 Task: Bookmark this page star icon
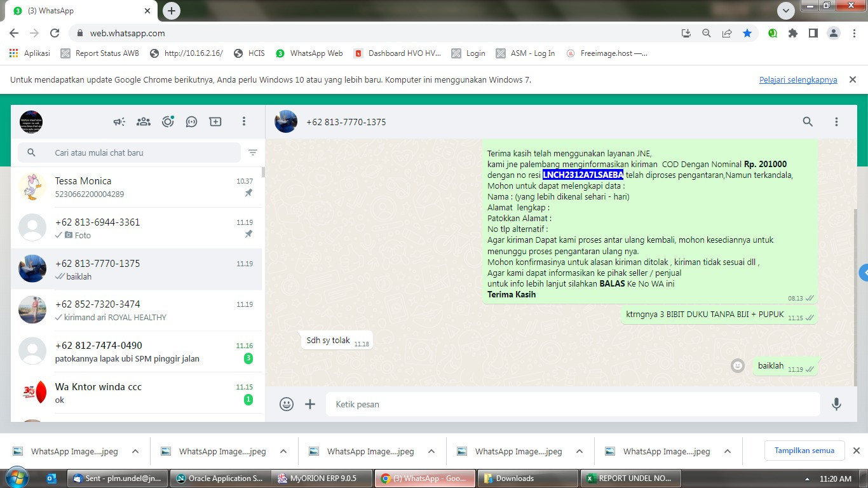click(747, 33)
